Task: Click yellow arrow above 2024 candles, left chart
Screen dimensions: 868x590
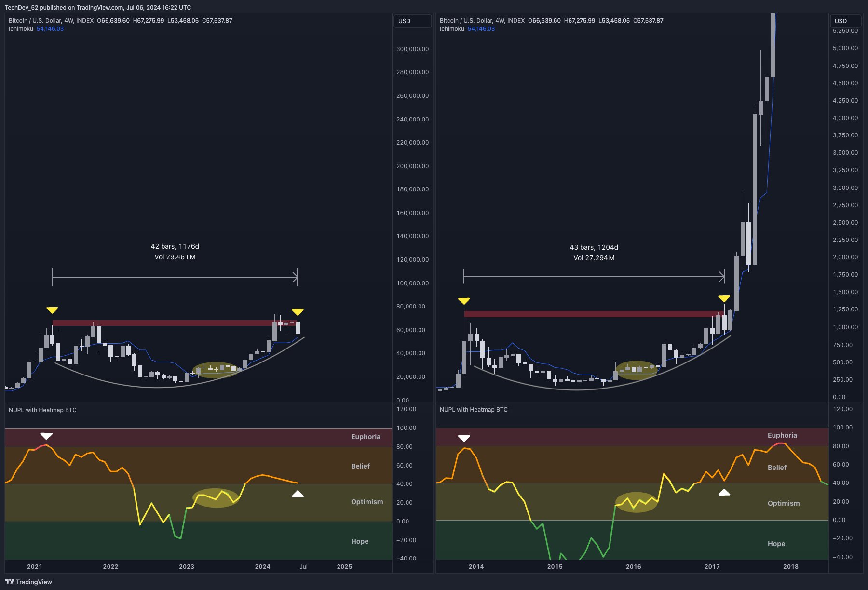Action: 298,312
